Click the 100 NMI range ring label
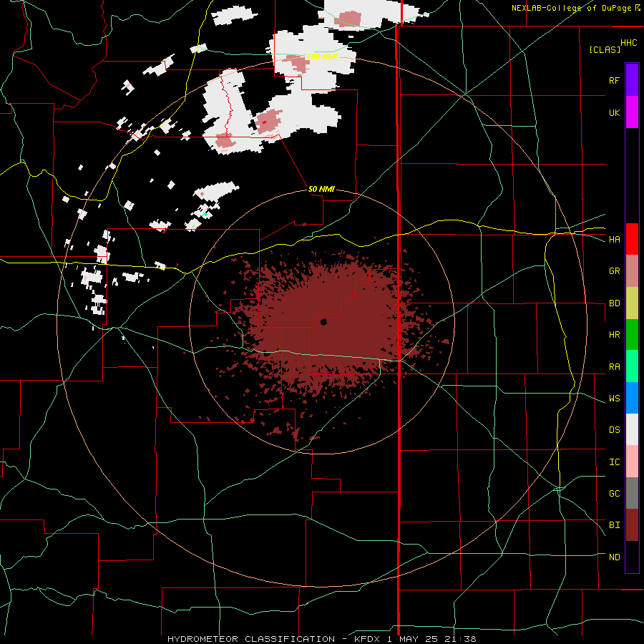644x644 pixels. (x=322, y=57)
